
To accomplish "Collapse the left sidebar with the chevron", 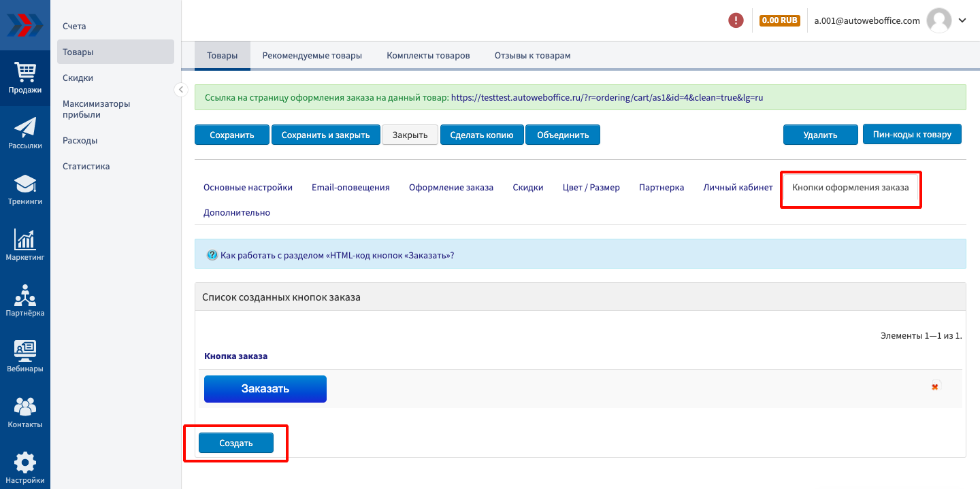I will pyautogui.click(x=181, y=90).
